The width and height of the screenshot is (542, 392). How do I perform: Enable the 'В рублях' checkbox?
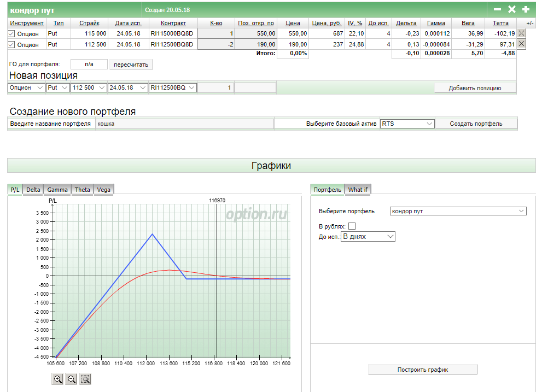coord(352,226)
